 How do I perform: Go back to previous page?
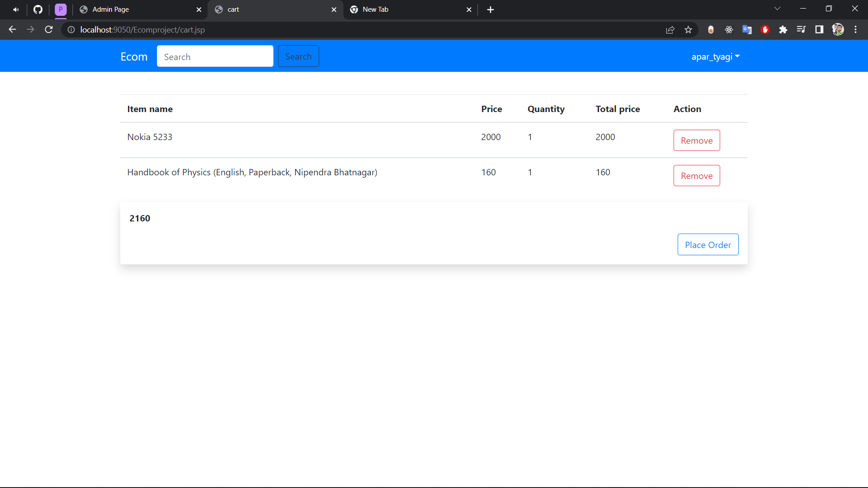12,30
